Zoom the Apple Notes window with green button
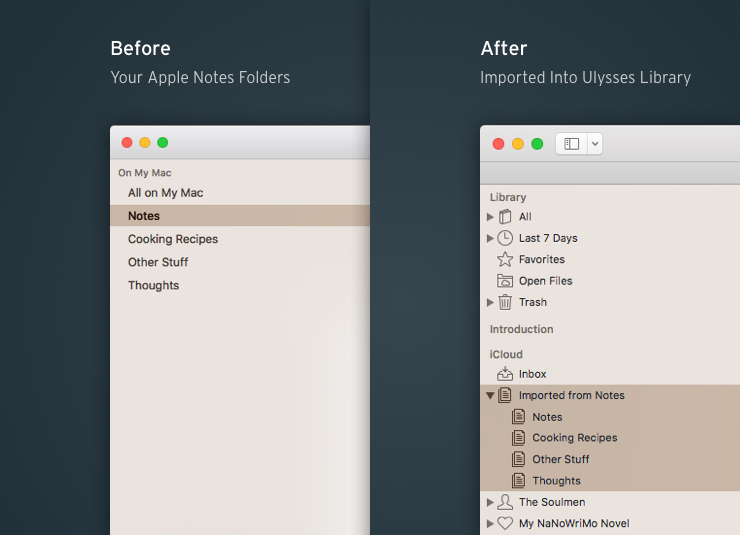740x535 pixels. [163, 142]
